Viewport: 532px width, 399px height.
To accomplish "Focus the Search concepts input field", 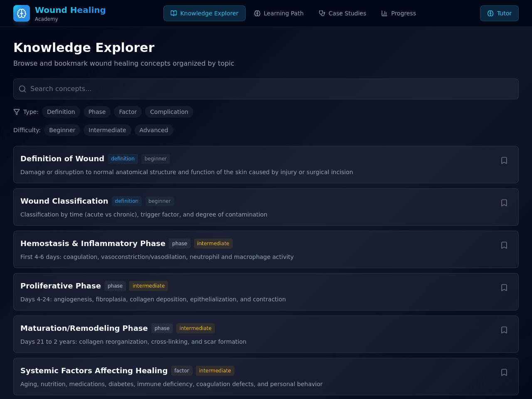I will click(266, 89).
